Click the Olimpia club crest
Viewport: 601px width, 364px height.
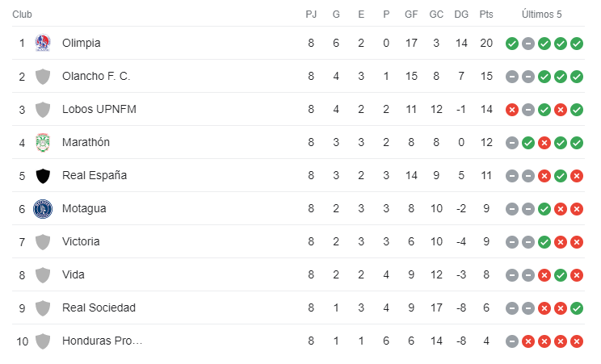43,43
